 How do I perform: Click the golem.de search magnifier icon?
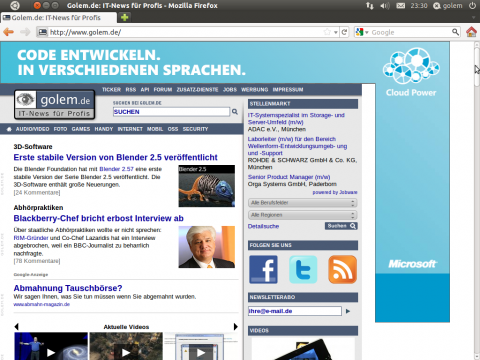[x=235, y=112]
